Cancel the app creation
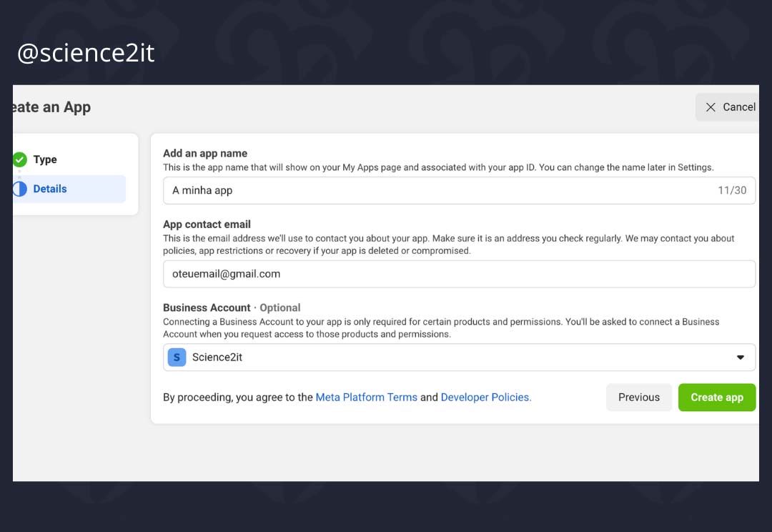 (x=729, y=107)
